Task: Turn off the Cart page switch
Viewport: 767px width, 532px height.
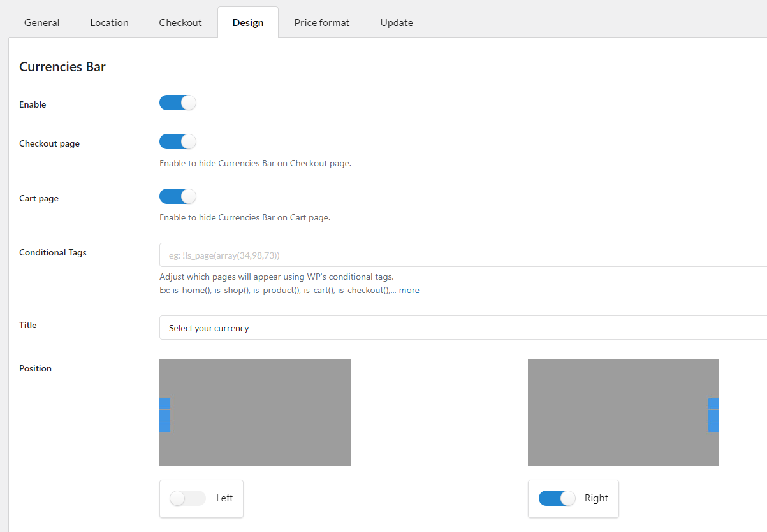Action: click(177, 196)
